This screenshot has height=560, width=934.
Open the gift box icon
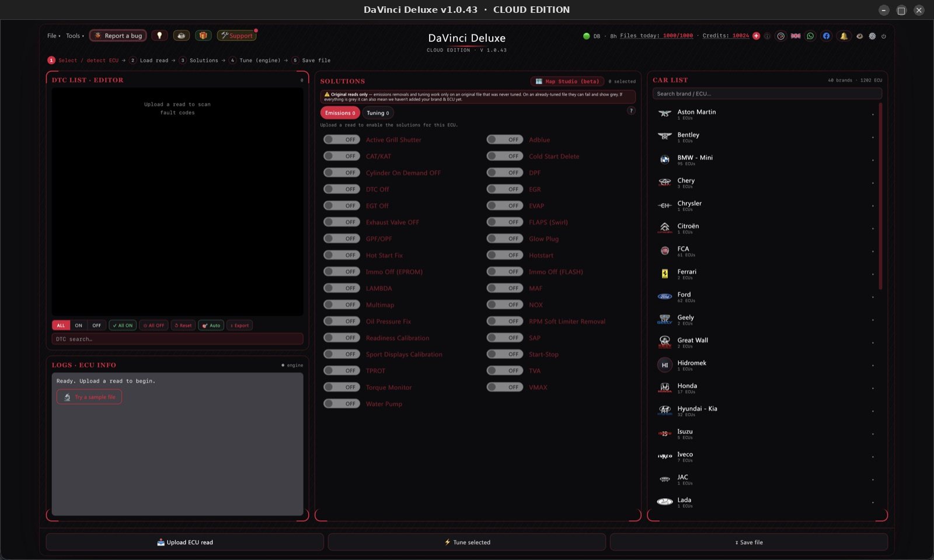click(x=203, y=36)
